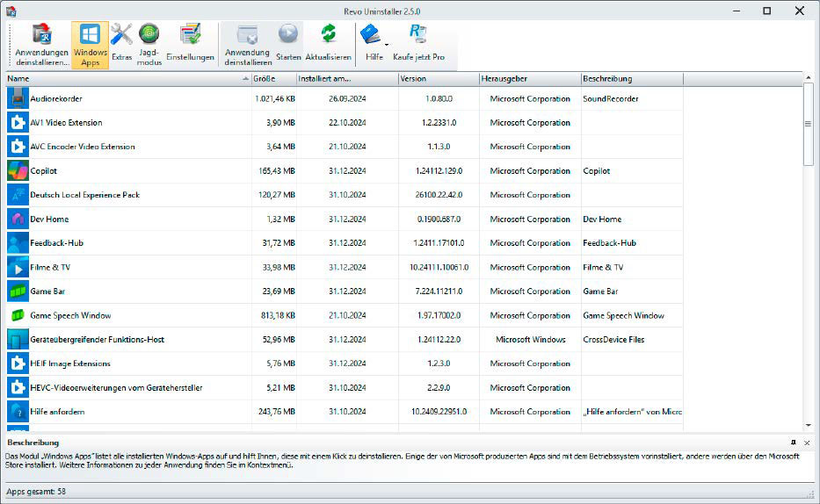Select the Windows Apps toolbar button
This screenshot has height=504, width=820.
click(x=90, y=45)
